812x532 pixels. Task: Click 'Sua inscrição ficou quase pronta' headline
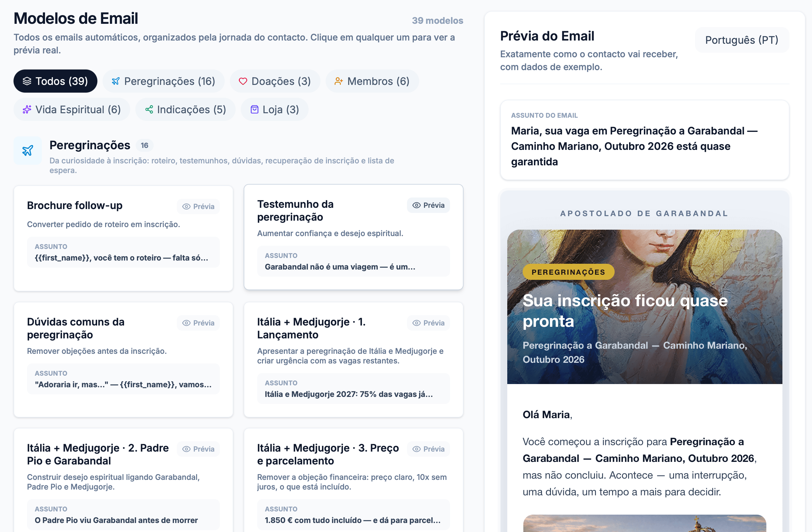point(625,311)
